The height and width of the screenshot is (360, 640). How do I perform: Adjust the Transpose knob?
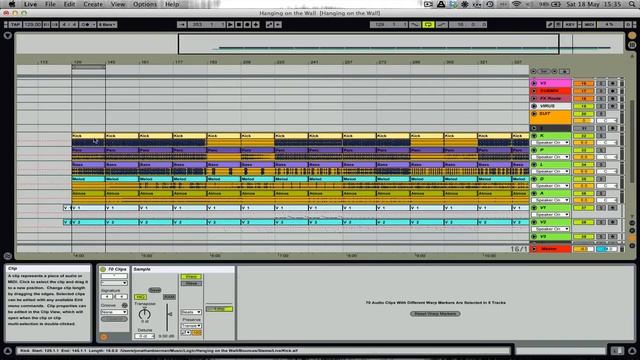[144, 314]
